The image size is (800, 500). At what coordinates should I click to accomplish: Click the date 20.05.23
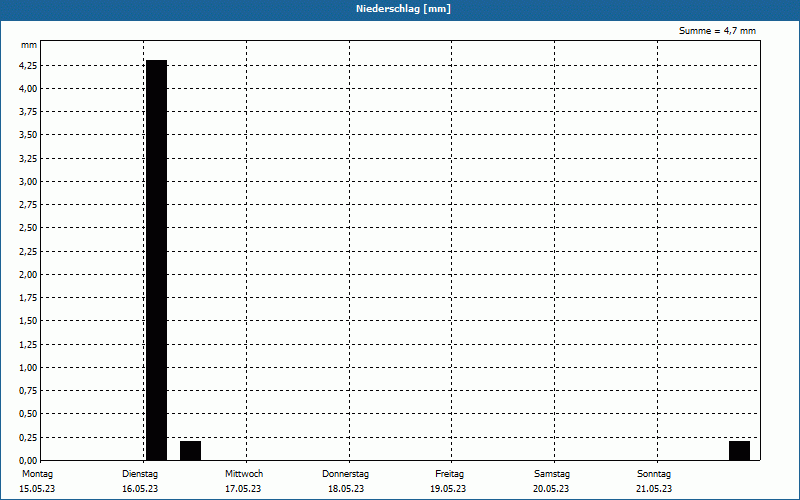tap(551, 489)
